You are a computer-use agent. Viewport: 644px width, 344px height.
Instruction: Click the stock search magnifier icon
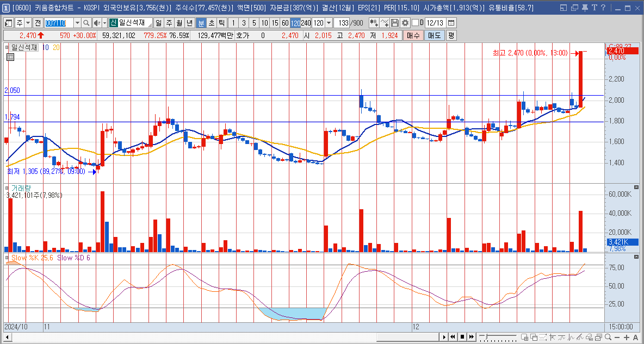pyautogui.click(x=86, y=23)
